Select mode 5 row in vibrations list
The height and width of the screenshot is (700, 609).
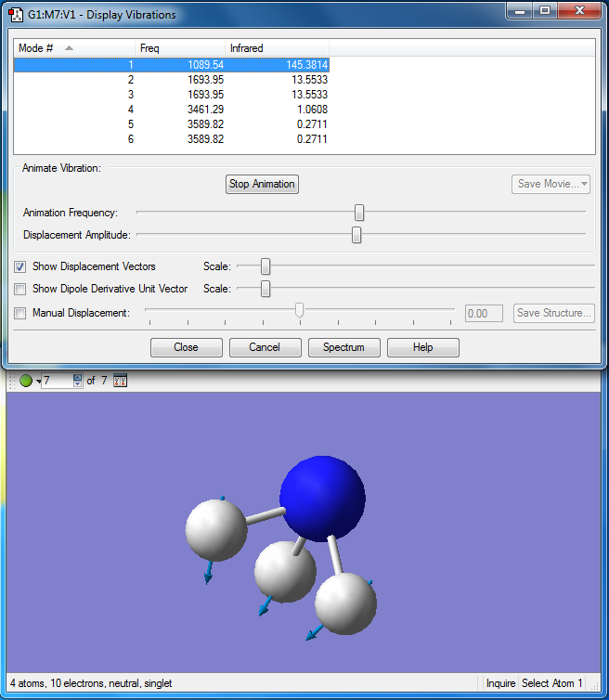172,124
